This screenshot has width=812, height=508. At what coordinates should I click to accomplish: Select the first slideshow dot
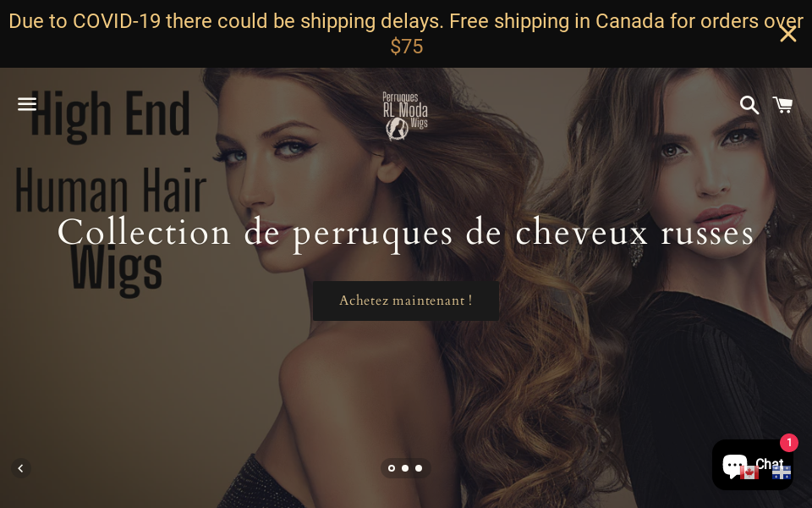(x=392, y=468)
